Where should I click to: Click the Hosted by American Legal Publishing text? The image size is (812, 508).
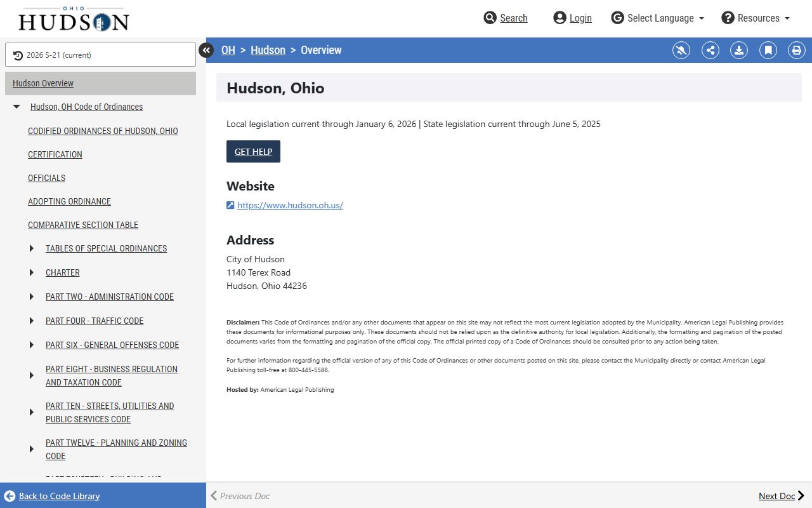pyautogui.click(x=280, y=389)
